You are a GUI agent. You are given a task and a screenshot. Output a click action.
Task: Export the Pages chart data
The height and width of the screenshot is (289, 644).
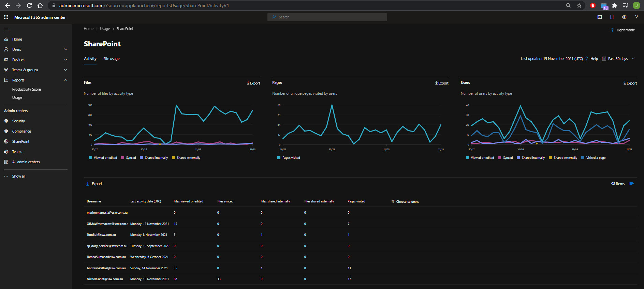(442, 83)
